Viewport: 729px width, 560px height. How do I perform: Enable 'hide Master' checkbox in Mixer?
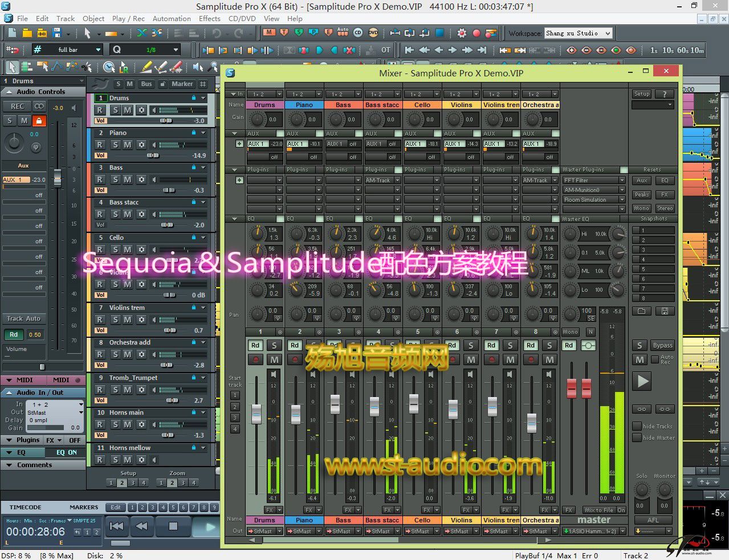point(637,438)
